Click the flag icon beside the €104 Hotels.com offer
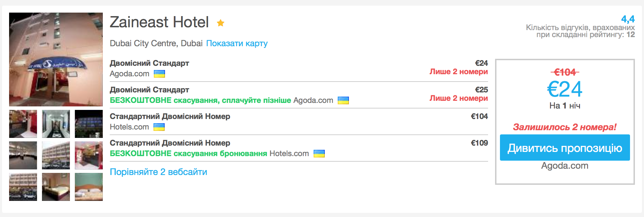 [x=159, y=127]
